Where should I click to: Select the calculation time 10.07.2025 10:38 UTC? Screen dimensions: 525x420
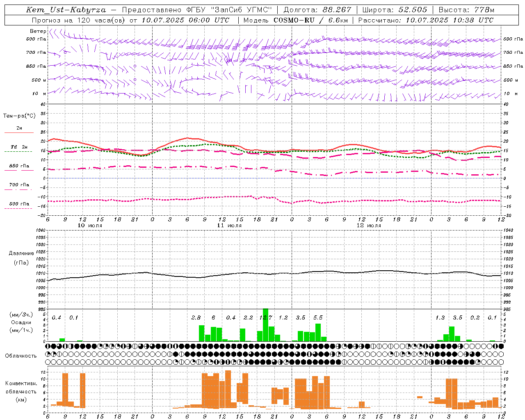[x=450, y=20]
